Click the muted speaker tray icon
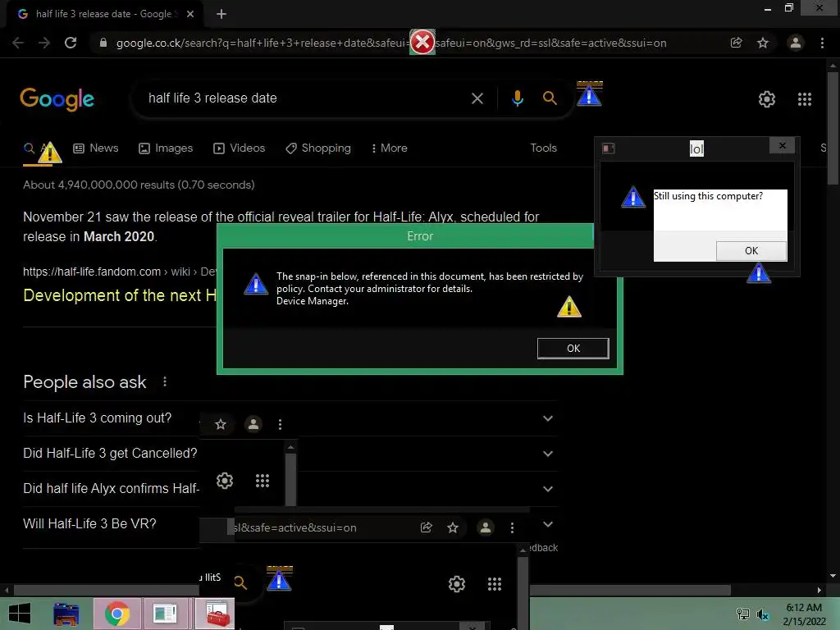The width and height of the screenshot is (840, 630). [x=763, y=614]
